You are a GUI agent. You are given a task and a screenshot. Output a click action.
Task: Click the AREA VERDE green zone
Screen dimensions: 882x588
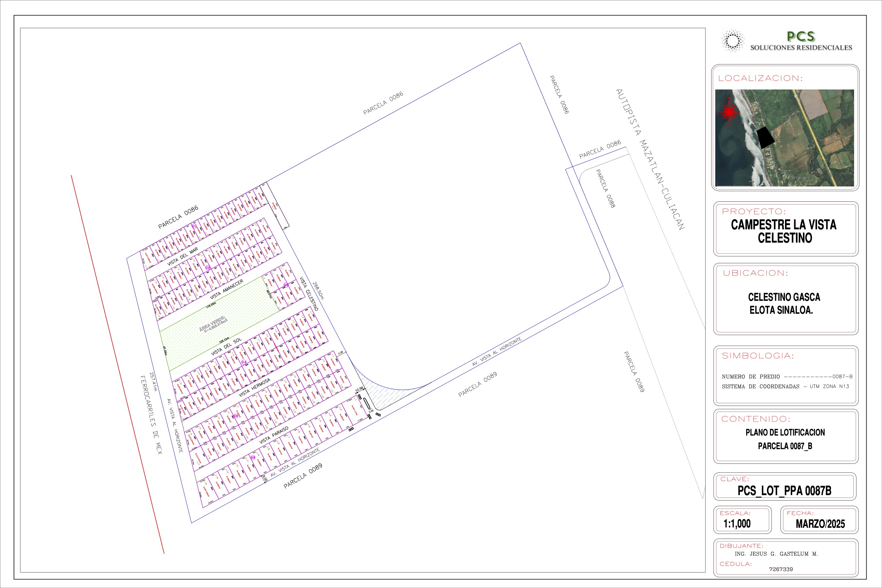pos(214,325)
